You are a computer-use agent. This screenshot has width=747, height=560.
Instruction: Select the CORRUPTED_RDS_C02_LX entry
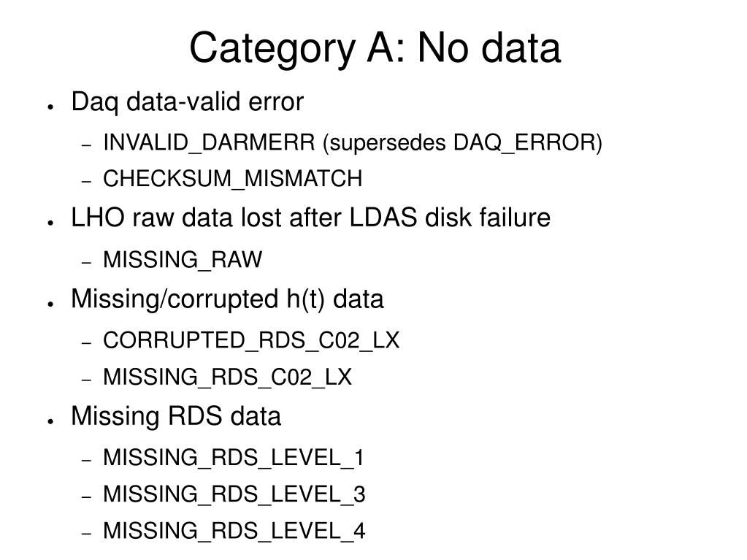(251, 340)
